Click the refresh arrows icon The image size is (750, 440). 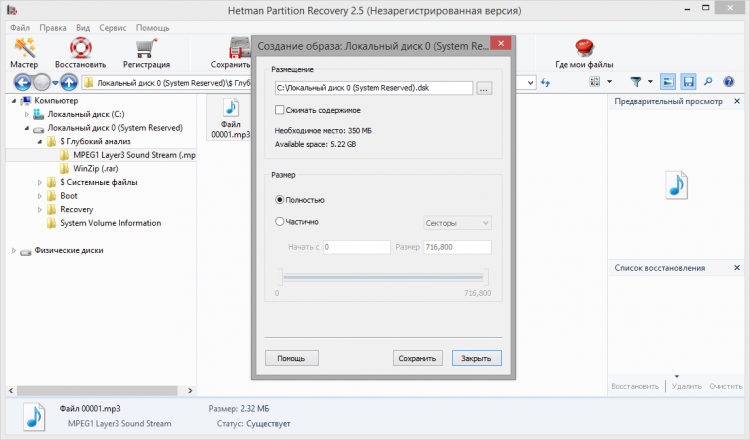coord(546,83)
